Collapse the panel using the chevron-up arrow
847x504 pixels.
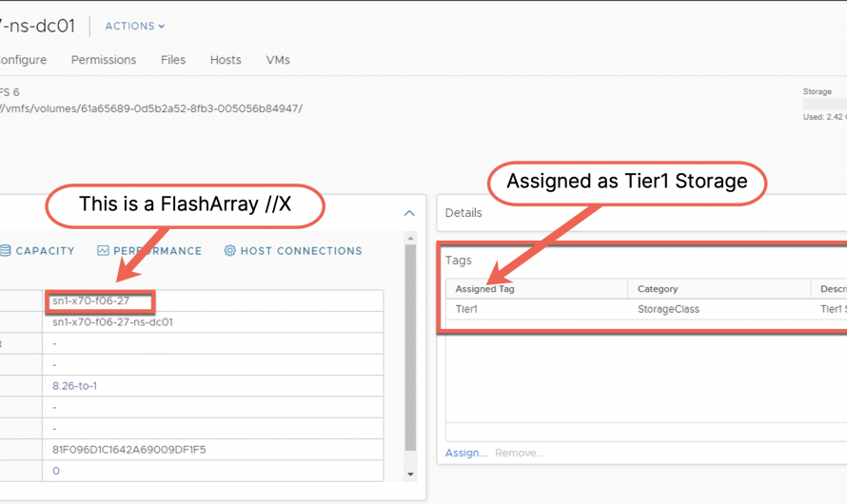click(x=409, y=214)
